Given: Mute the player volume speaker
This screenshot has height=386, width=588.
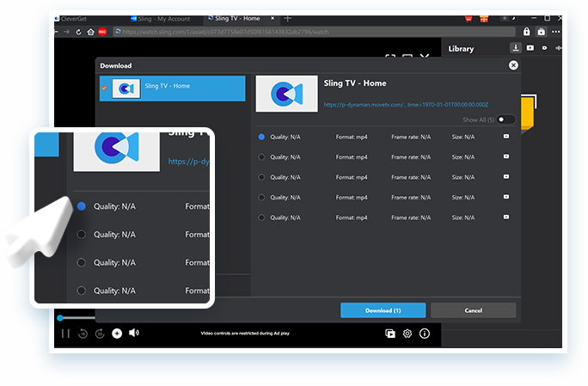Looking at the screenshot, I should tap(134, 333).
